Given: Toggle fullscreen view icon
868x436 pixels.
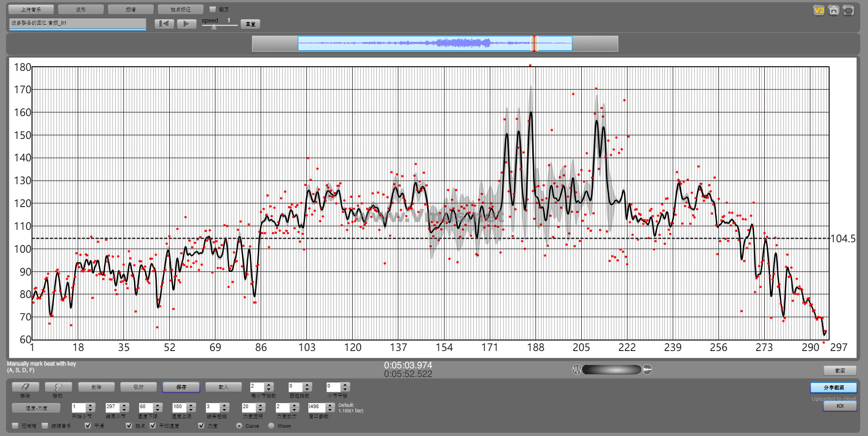Looking at the screenshot, I should click(848, 11).
